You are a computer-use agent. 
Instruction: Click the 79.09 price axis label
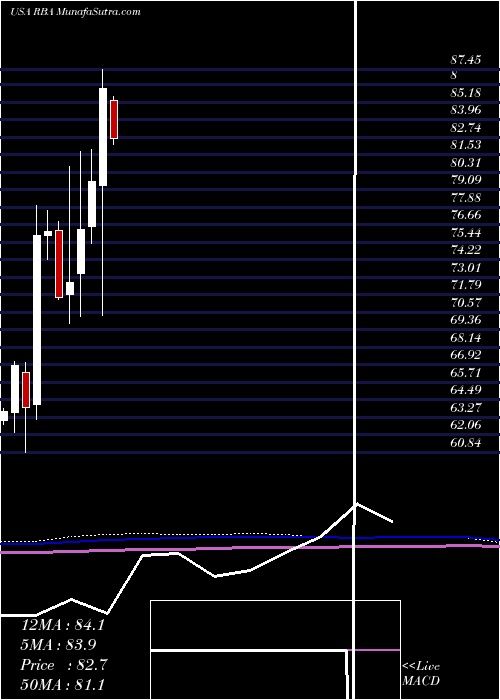tap(466, 180)
